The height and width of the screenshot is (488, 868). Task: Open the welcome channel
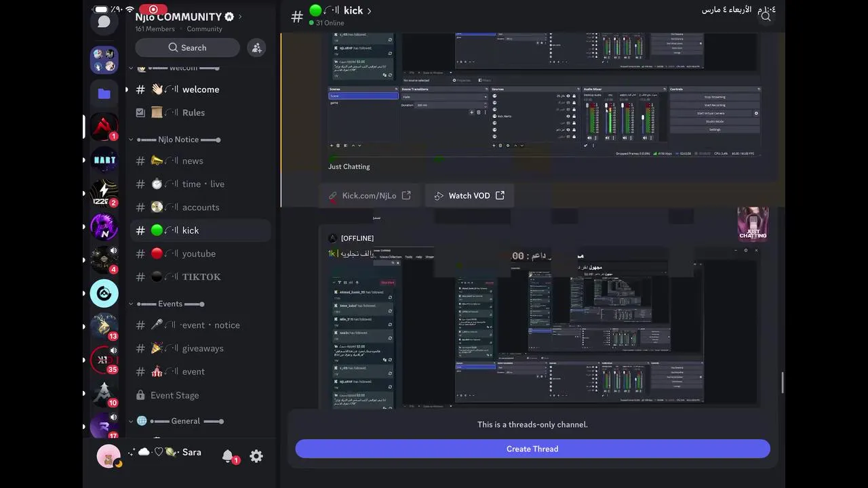tap(200, 89)
